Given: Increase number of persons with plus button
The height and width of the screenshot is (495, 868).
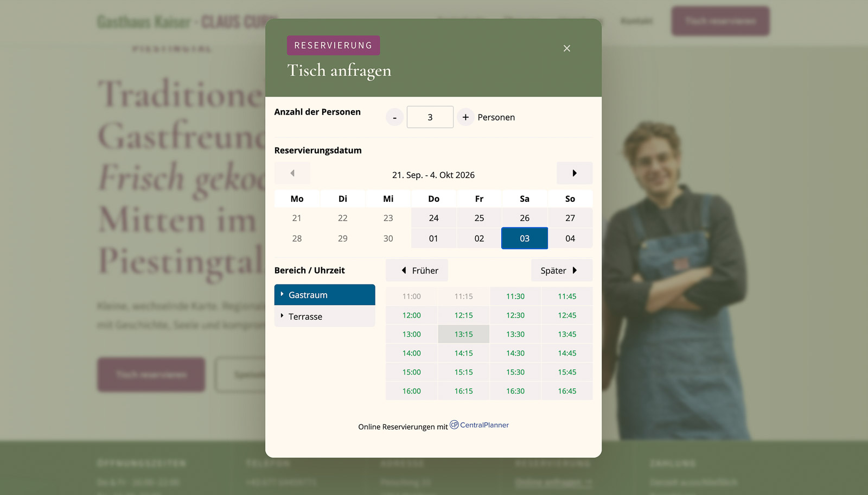Looking at the screenshot, I should click(x=465, y=117).
